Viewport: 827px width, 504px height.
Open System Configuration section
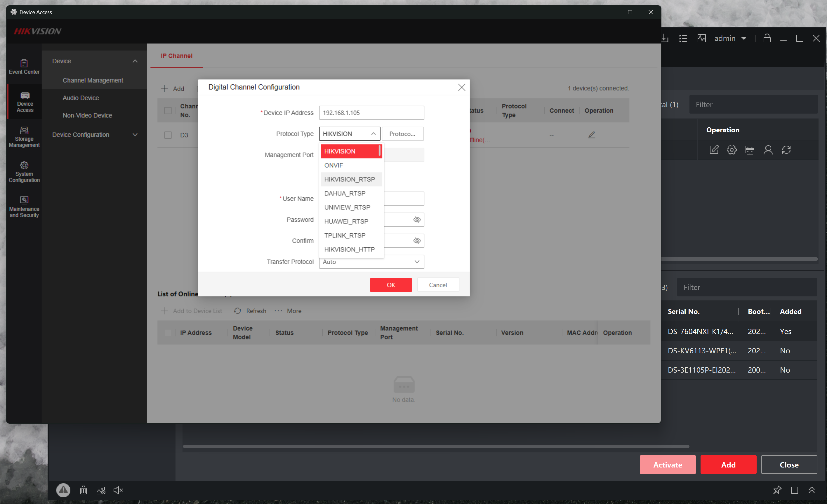24,172
